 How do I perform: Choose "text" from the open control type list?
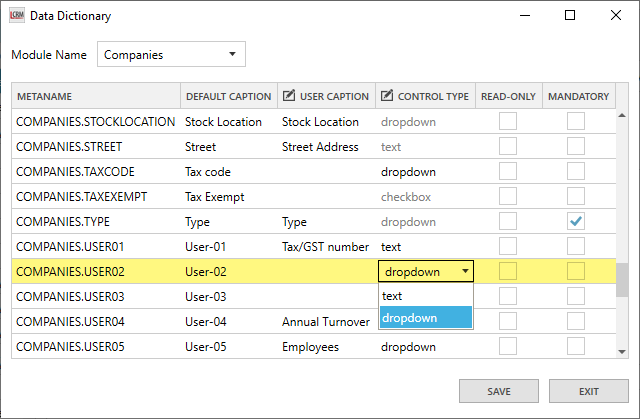426,296
